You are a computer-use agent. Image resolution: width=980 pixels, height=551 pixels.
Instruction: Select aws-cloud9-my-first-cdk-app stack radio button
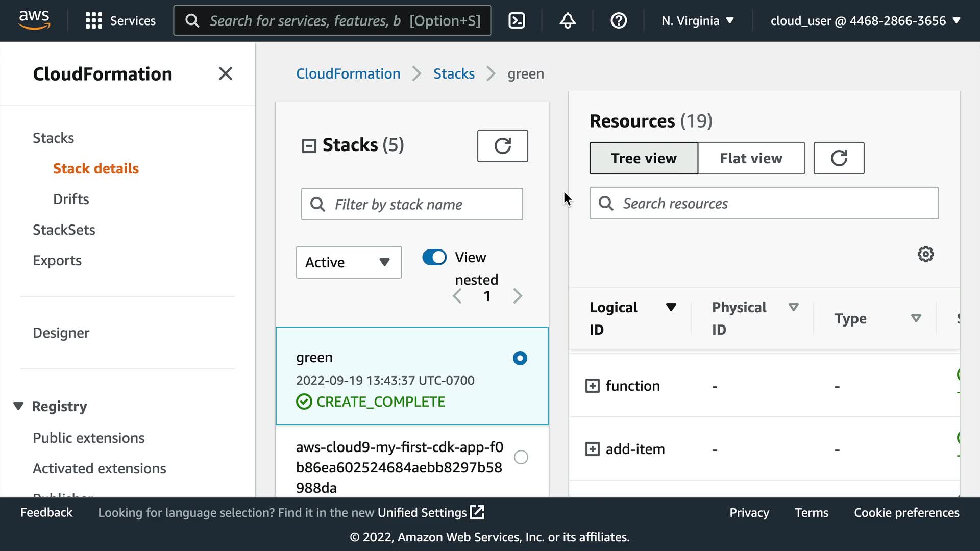(x=521, y=457)
